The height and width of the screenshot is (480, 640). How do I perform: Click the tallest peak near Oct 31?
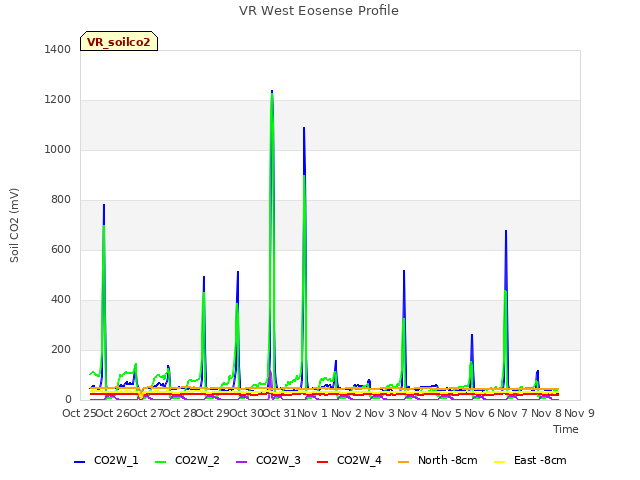tap(272, 92)
